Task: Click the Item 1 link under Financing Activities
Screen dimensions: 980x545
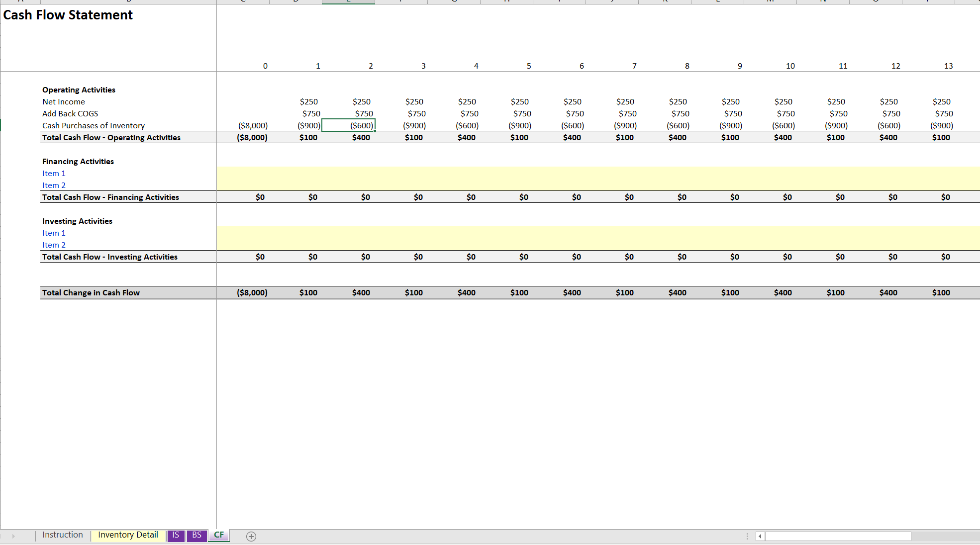Action: [54, 173]
